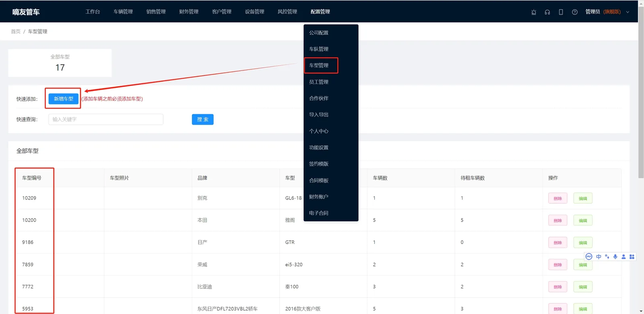Start voice input with the microphone icon
This screenshot has width=644, height=314.
pos(615,257)
